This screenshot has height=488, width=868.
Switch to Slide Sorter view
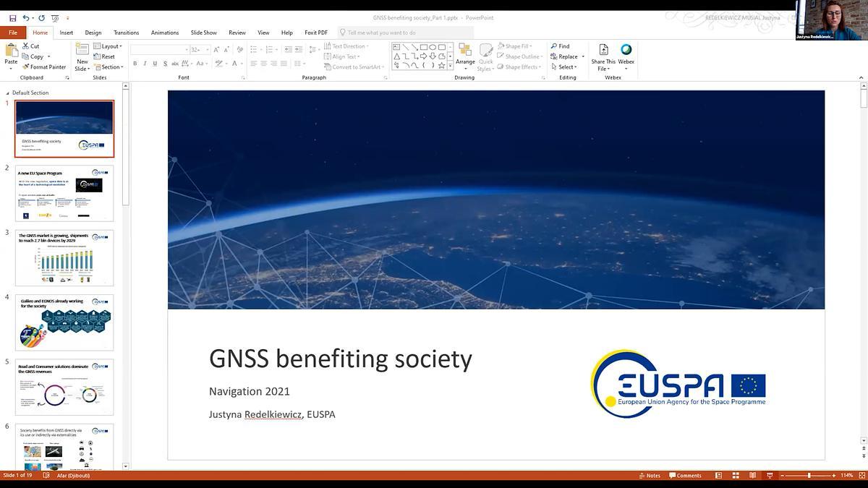736,476
